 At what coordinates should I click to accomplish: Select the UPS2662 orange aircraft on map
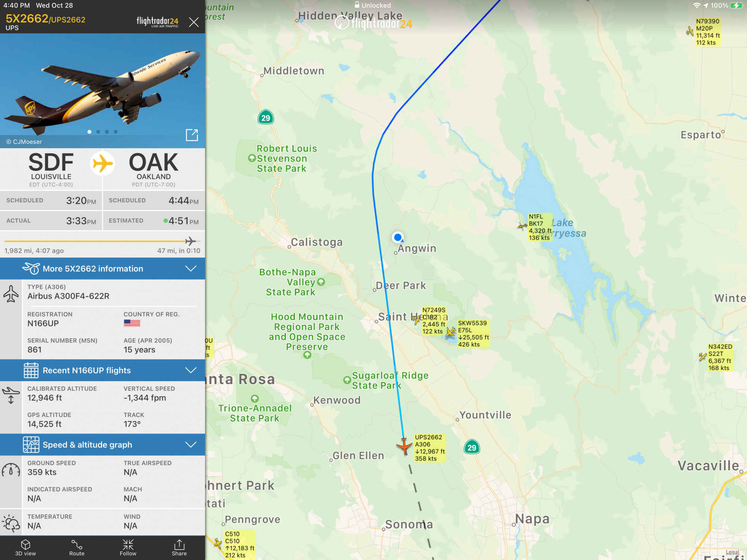pos(404,446)
